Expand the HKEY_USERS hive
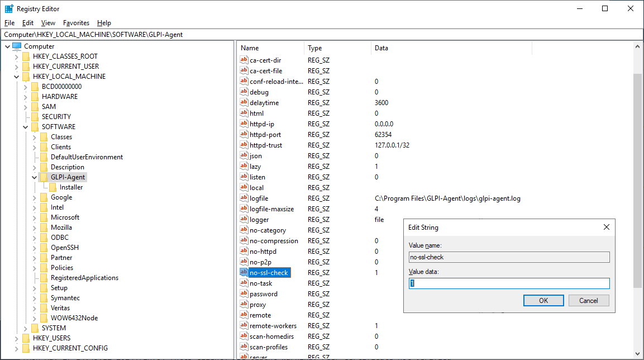The height and width of the screenshot is (360, 644). tap(16, 339)
